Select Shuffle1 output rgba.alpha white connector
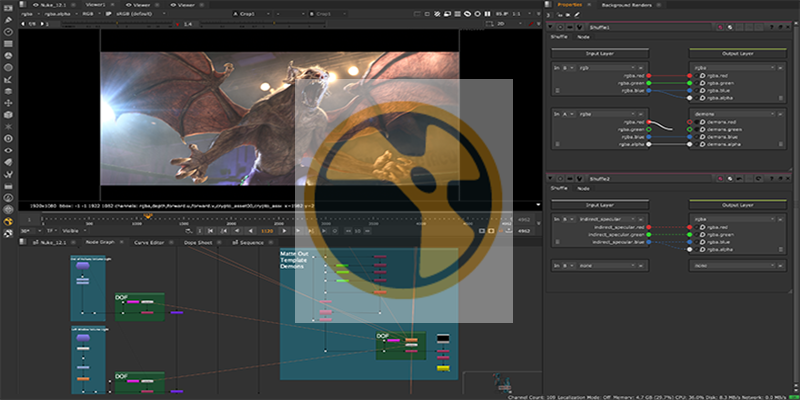800x400 pixels. click(x=690, y=97)
